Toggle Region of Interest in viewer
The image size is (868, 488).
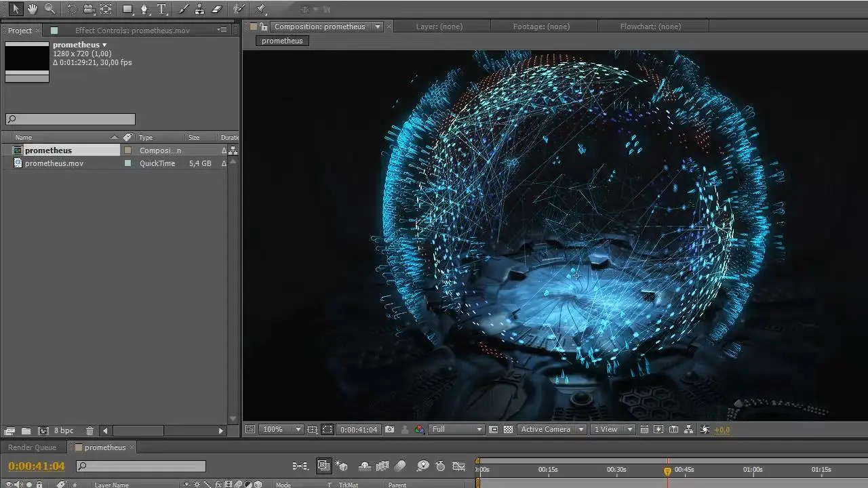point(494,429)
